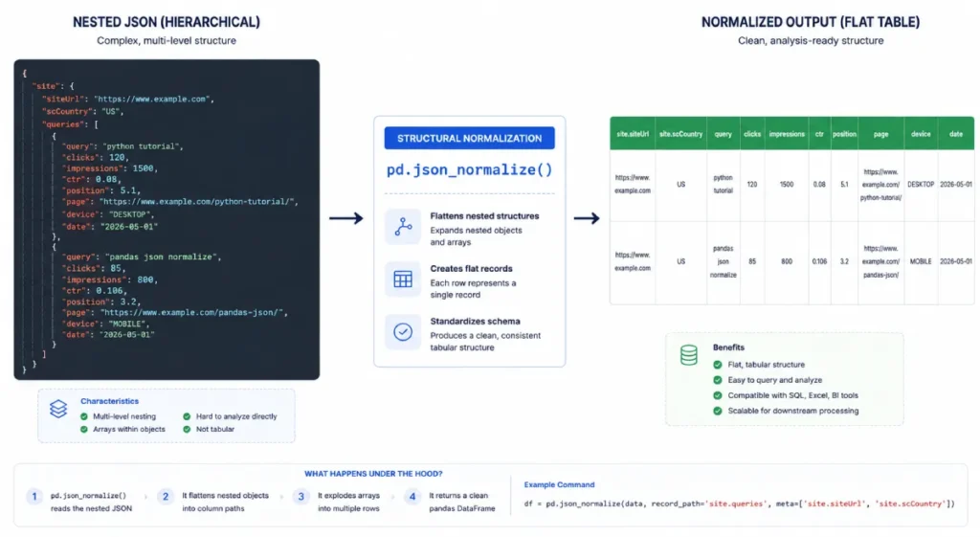
Task: Click the NORMALIZED OUTPUT (FLAT TABLE) title
Action: [811, 22]
